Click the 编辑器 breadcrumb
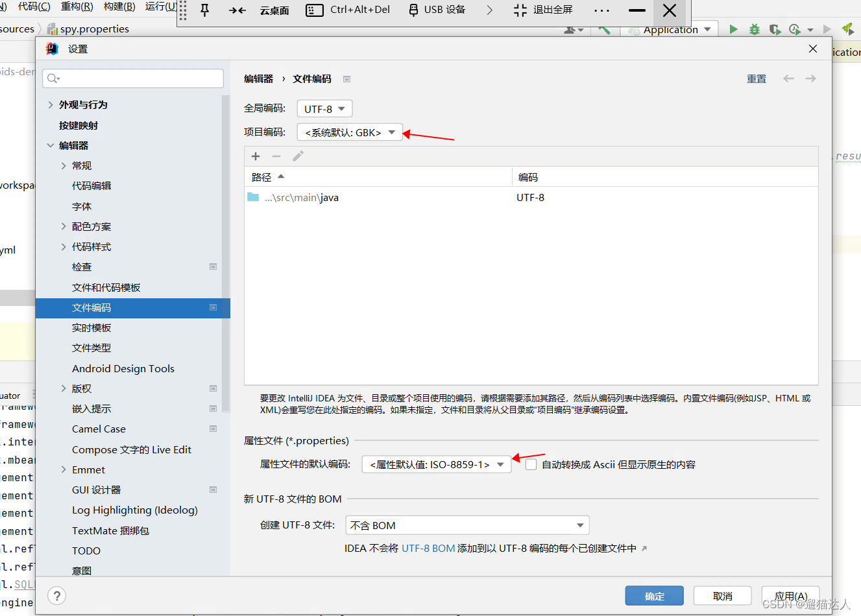861x616 pixels. point(258,78)
